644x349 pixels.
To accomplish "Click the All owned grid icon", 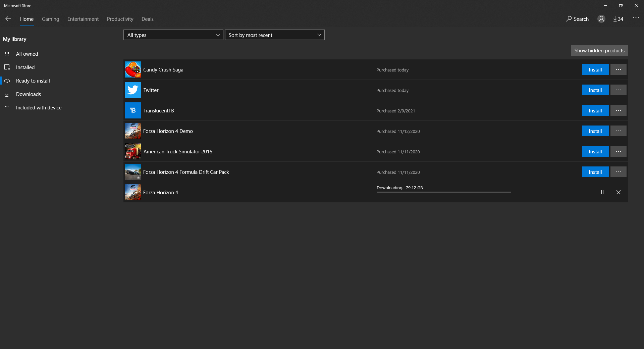I will click(x=7, y=54).
